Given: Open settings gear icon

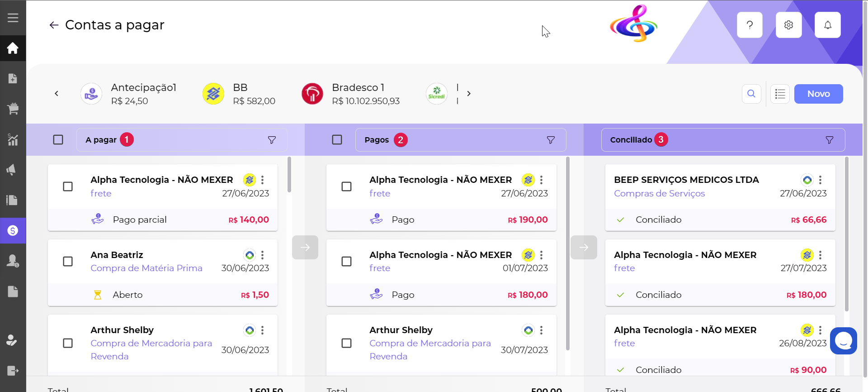Looking at the screenshot, I should 788,25.
